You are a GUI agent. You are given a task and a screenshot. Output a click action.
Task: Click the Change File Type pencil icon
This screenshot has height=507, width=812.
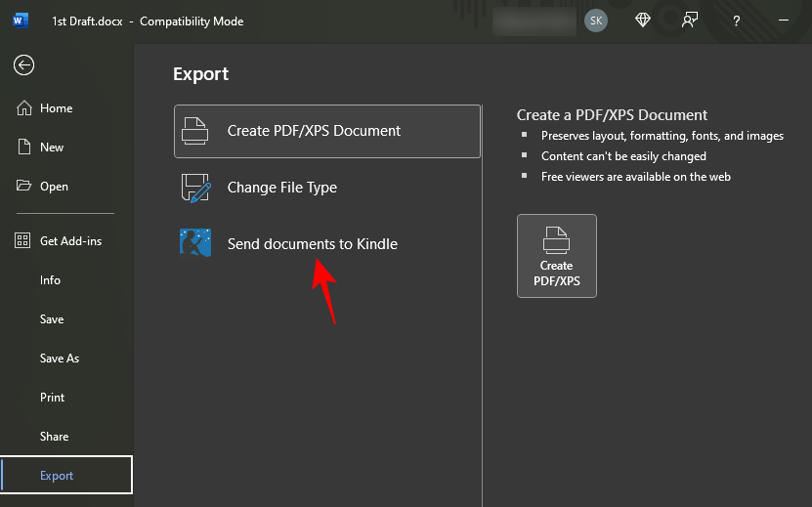click(195, 188)
